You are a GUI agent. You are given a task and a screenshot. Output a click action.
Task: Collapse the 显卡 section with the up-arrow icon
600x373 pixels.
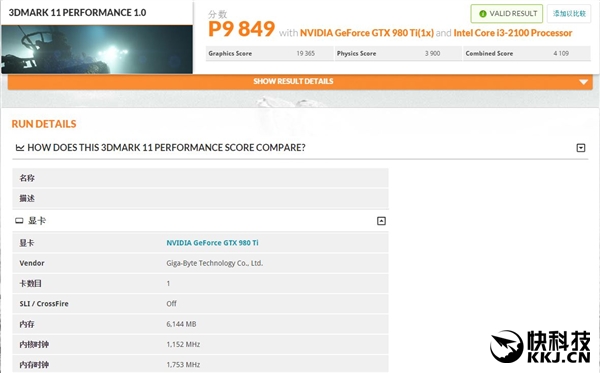(x=381, y=221)
